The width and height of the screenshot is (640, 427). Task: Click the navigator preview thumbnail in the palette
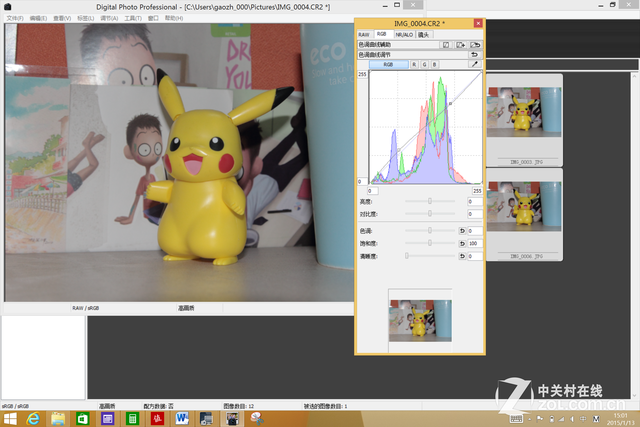tap(420, 321)
